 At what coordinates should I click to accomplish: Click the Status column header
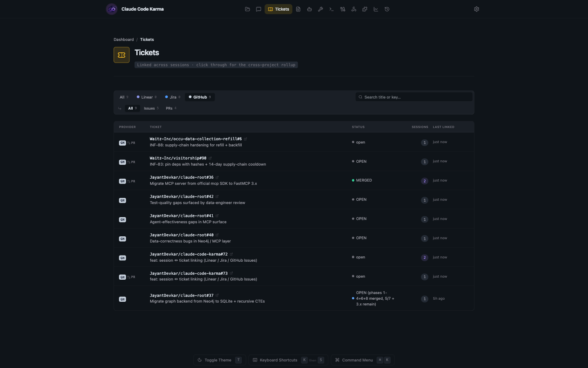[358, 127]
